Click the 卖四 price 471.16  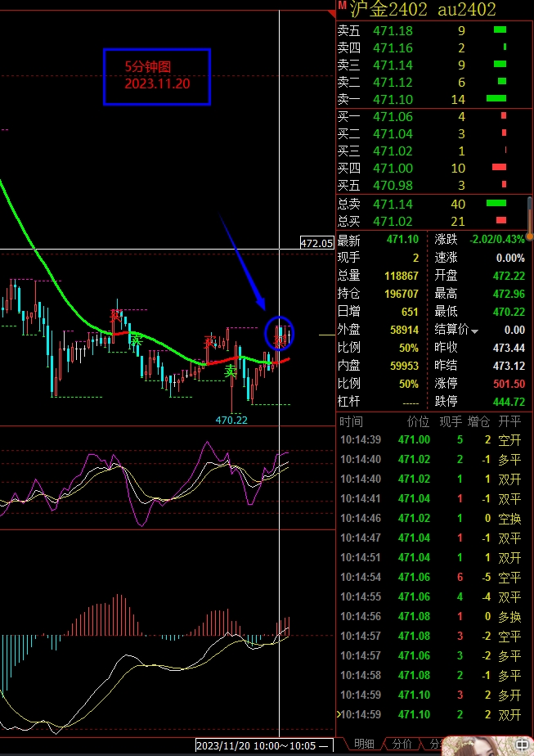point(393,48)
